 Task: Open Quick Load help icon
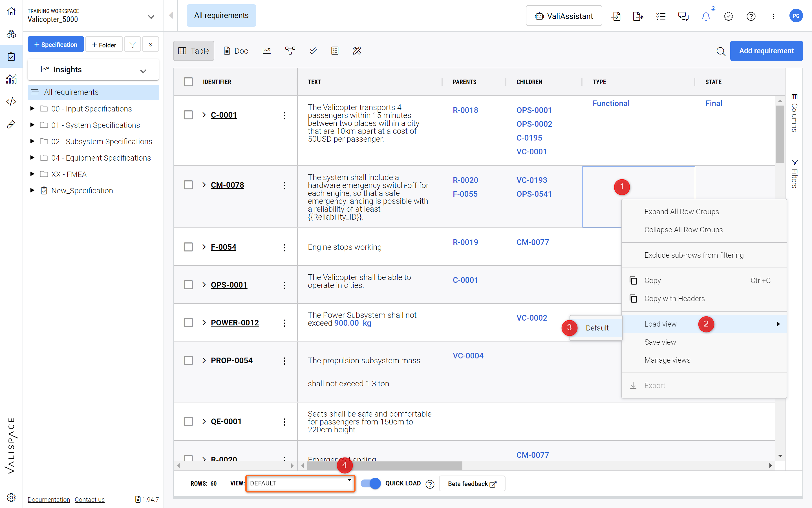click(x=430, y=484)
